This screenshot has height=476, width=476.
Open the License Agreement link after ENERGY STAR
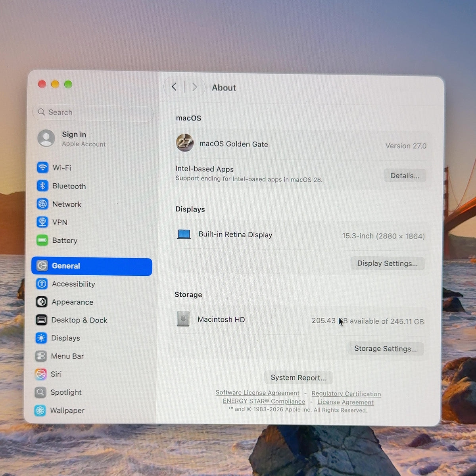(345, 402)
